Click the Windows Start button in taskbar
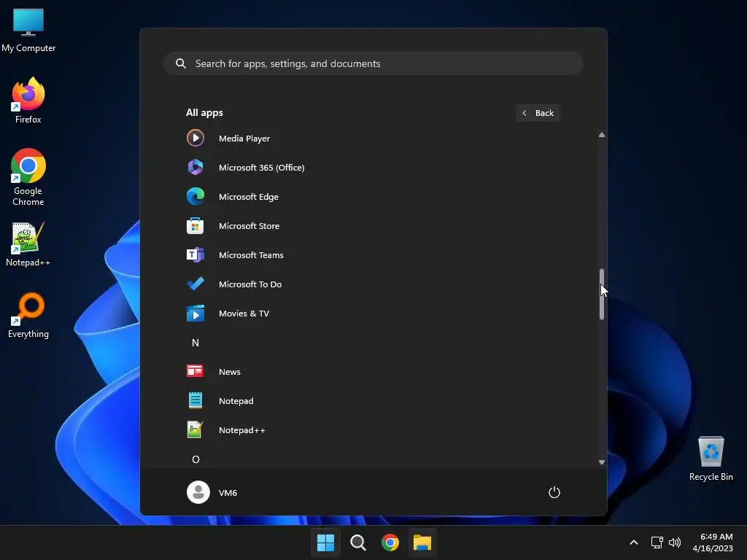The image size is (747, 560). pos(326,542)
